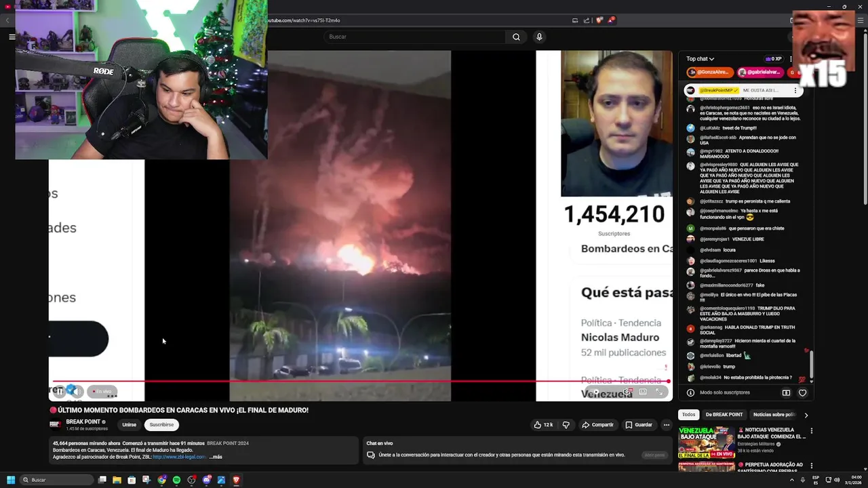Open the Brave Rewards triangle icon
868x488 pixels.
pos(611,20)
